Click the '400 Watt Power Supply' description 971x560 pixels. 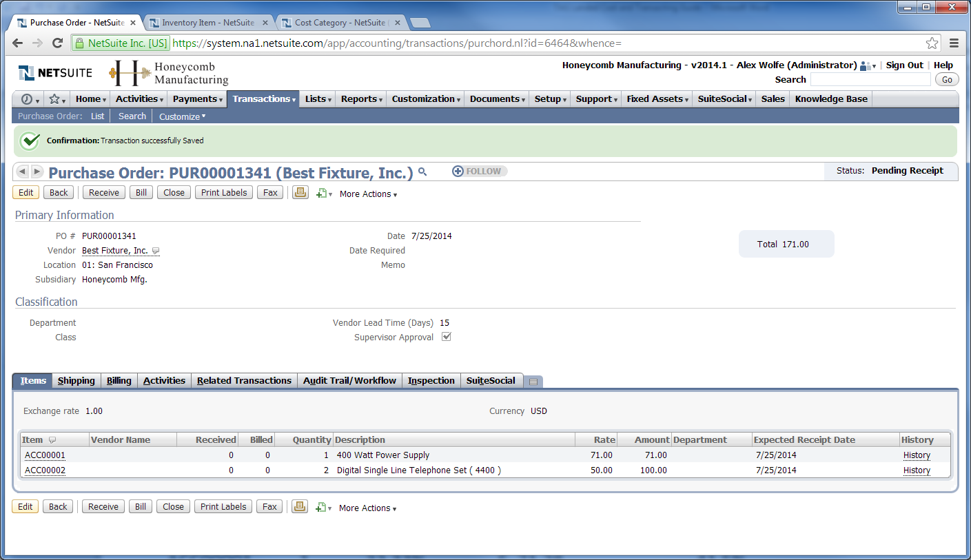383,455
